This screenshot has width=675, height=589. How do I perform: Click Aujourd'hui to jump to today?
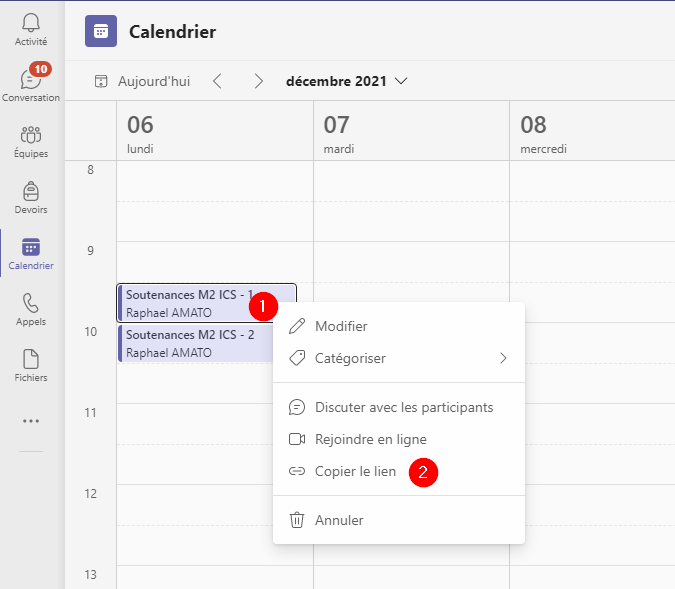pyautogui.click(x=142, y=81)
